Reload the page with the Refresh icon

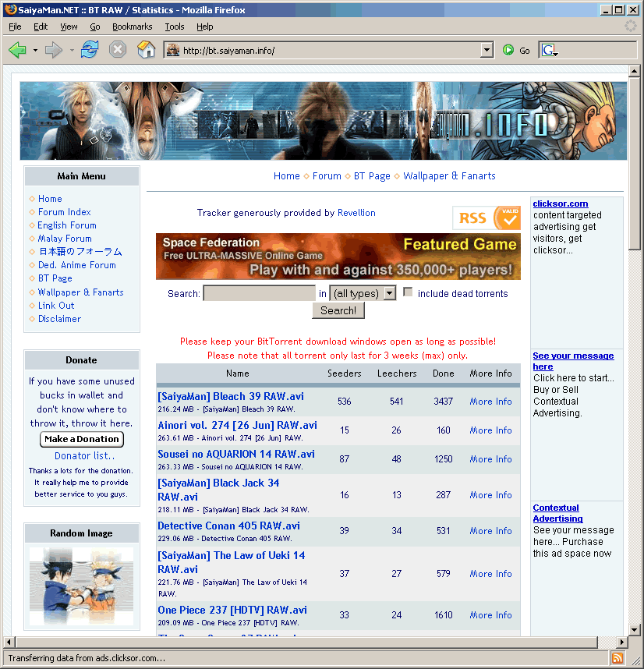point(90,50)
